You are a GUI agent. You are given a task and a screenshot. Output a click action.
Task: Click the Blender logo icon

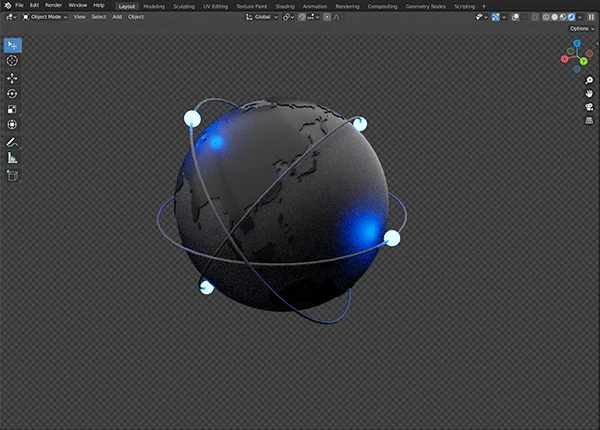[x=7, y=5]
